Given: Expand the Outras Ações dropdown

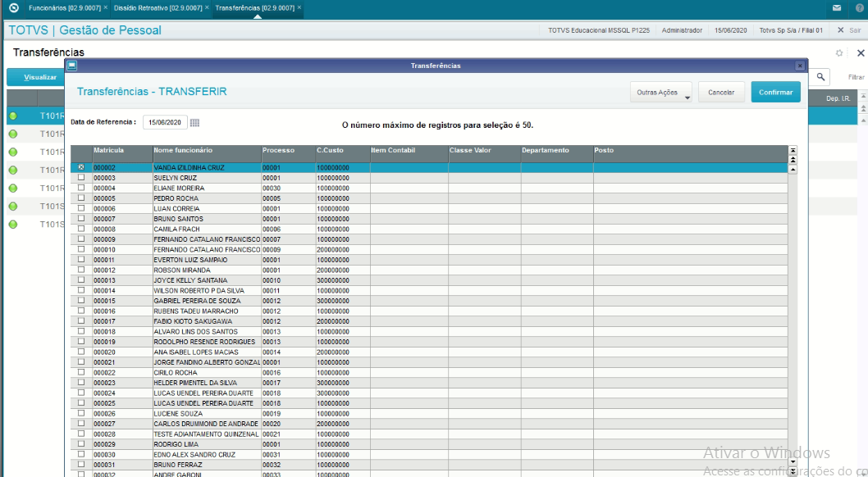Looking at the screenshot, I should [x=661, y=93].
